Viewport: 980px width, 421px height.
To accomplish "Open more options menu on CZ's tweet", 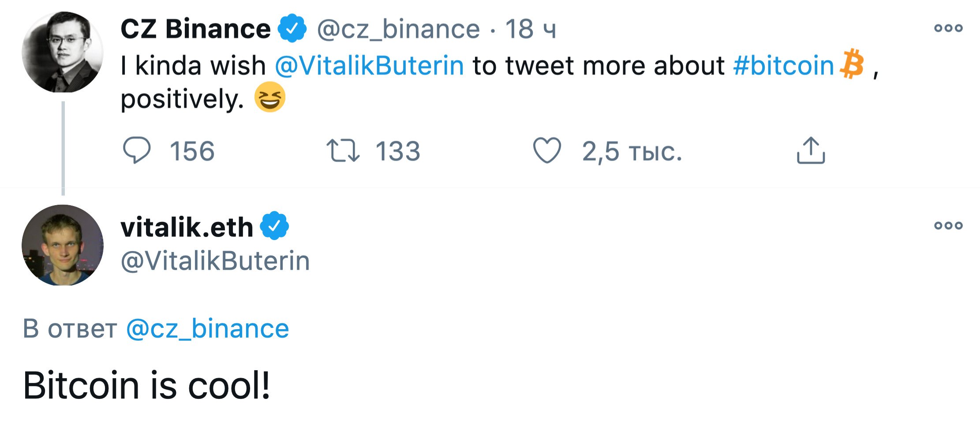I will (948, 28).
